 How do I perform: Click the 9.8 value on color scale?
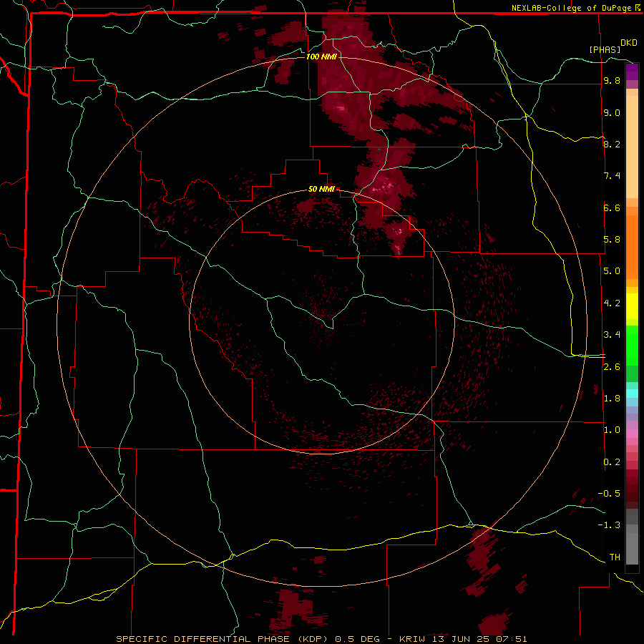click(x=612, y=80)
